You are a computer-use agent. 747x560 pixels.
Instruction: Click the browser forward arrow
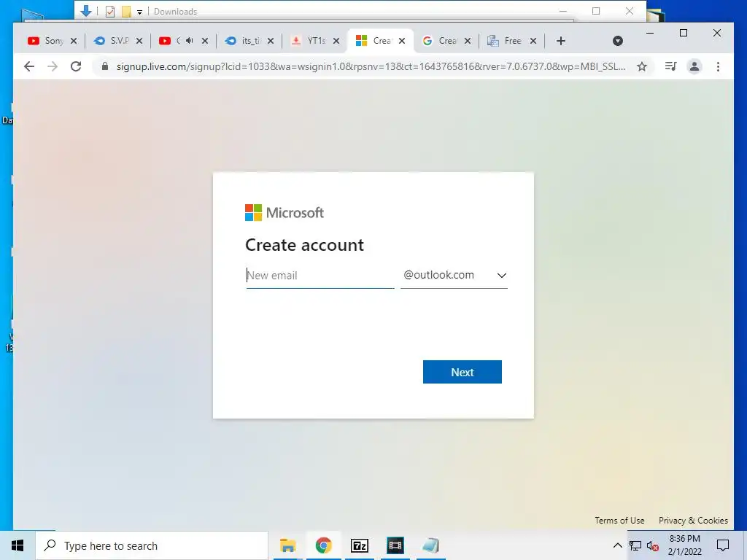[53, 66]
